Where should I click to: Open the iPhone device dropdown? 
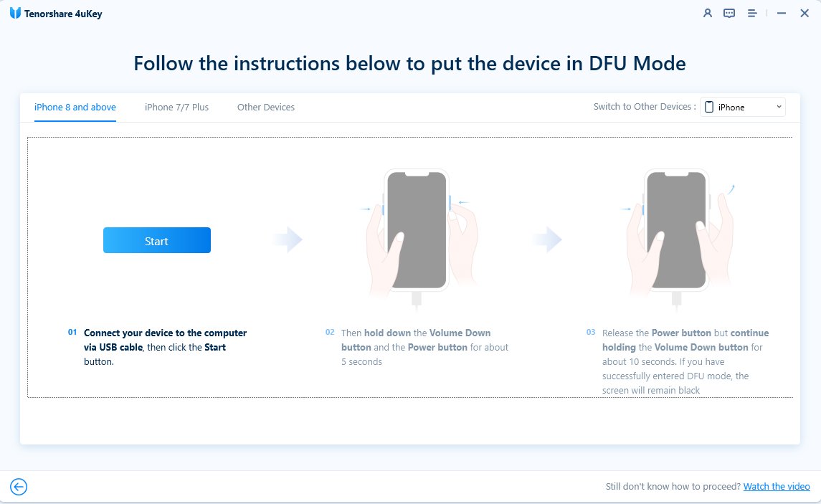click(742, 106)
